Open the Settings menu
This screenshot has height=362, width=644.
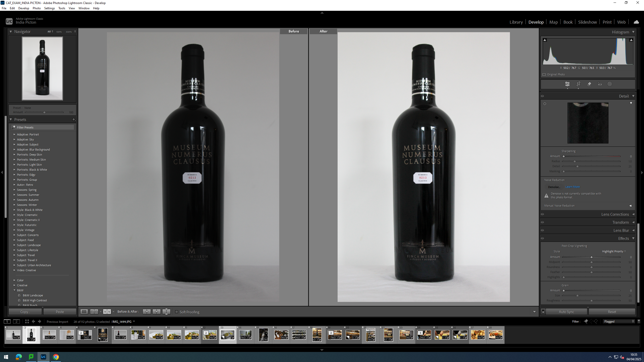(x=49, y=8)
